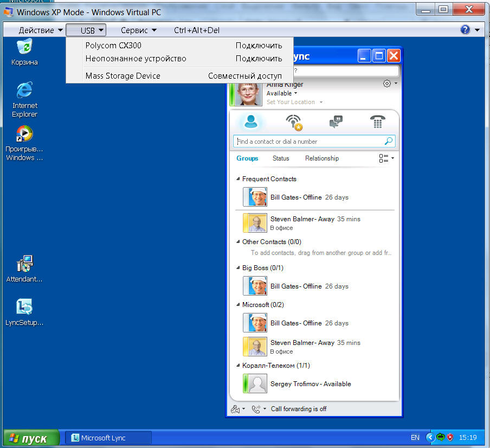Collapse the Frequent Contacts group
490x448 pixels.
pos(238,179)
